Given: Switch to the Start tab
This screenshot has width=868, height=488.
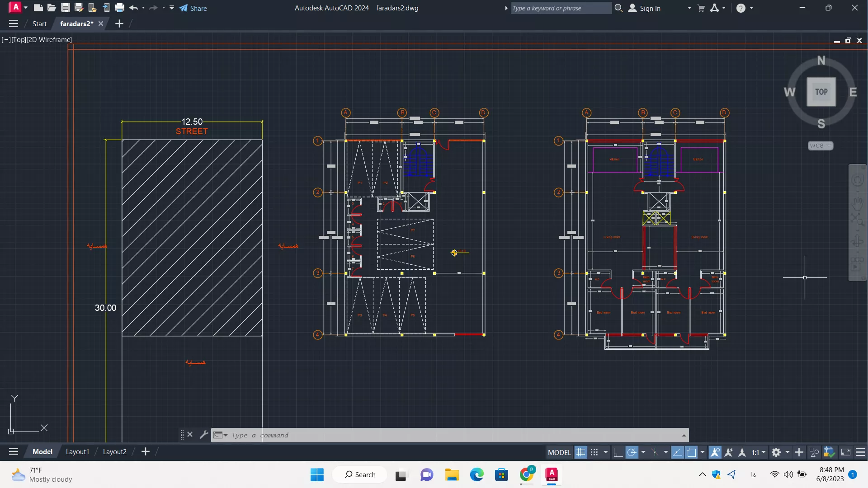Looking at the screenshot, I should coord(39,23).
